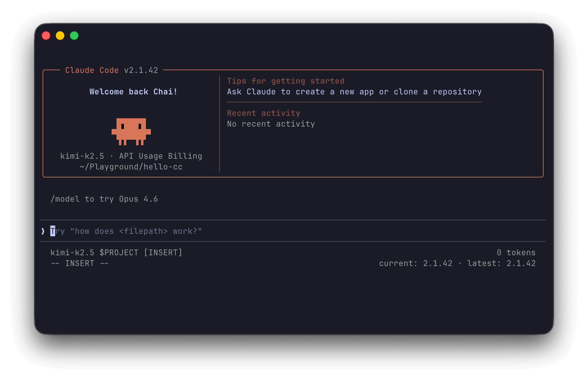Click the red close window button

tap(46, 36)
